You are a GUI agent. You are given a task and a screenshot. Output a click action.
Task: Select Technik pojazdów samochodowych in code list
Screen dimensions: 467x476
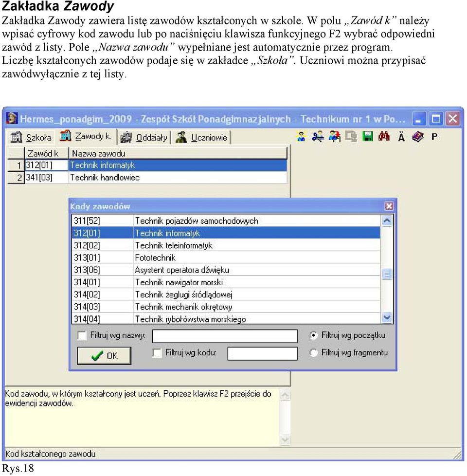click(256, 220)
